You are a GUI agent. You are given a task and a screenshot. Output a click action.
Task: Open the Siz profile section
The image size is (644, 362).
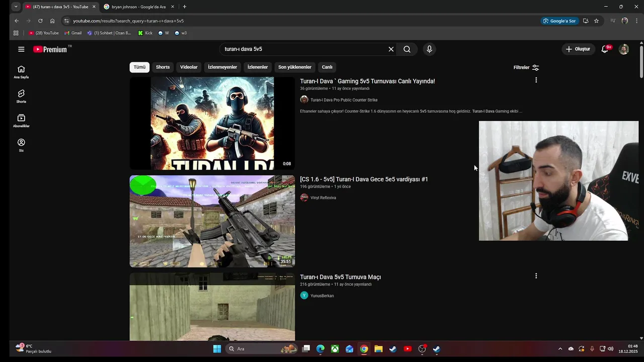tap(21, 145)
